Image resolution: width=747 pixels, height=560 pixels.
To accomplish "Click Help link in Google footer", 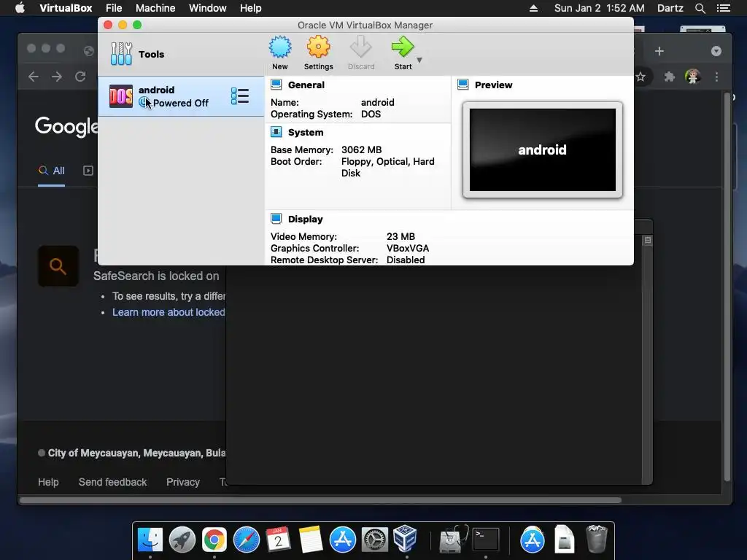I will [x=48, y=482].
